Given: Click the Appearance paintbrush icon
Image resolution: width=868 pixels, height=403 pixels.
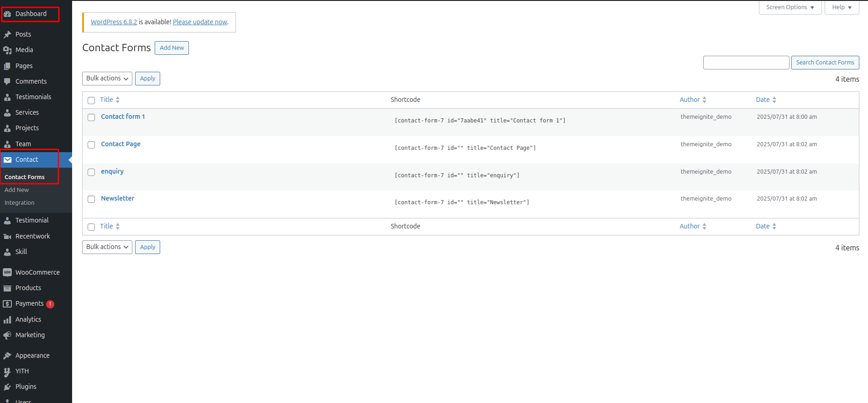Looking at the screenshot, I should (7, 355).
